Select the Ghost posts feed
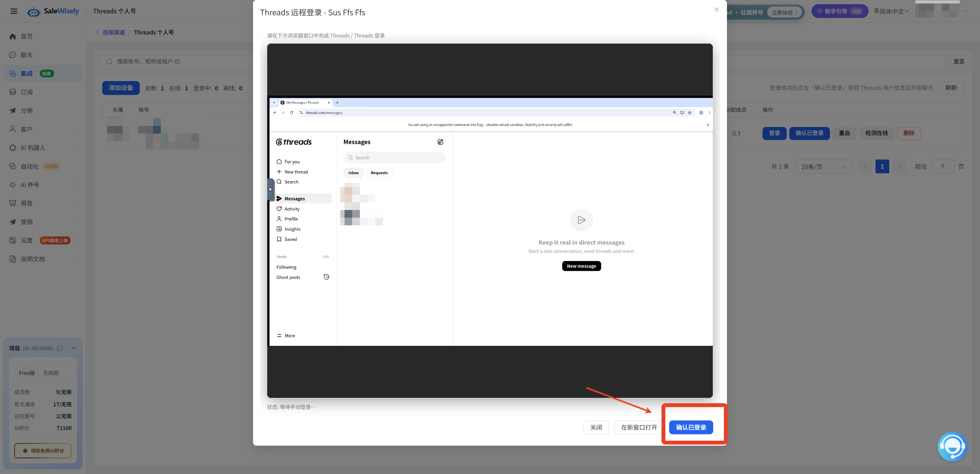Viewport: 980px width, 474px height. click(288, 277)
